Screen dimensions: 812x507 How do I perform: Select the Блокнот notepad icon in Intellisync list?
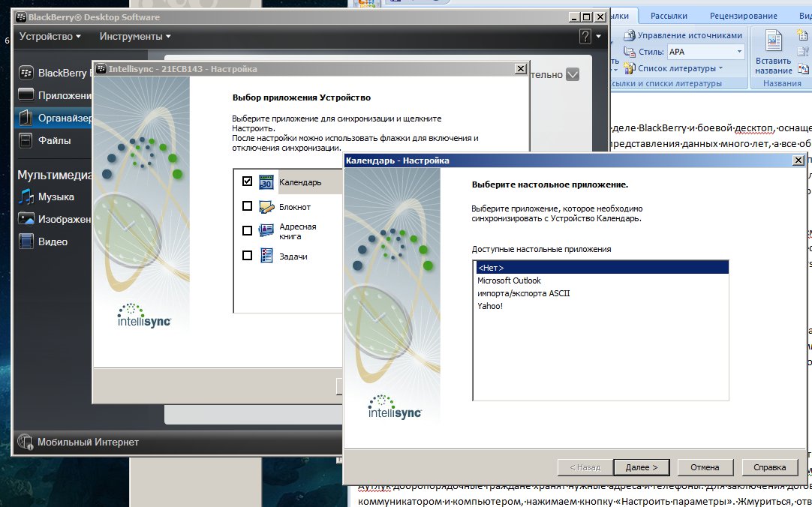click(x=266, y=207)
